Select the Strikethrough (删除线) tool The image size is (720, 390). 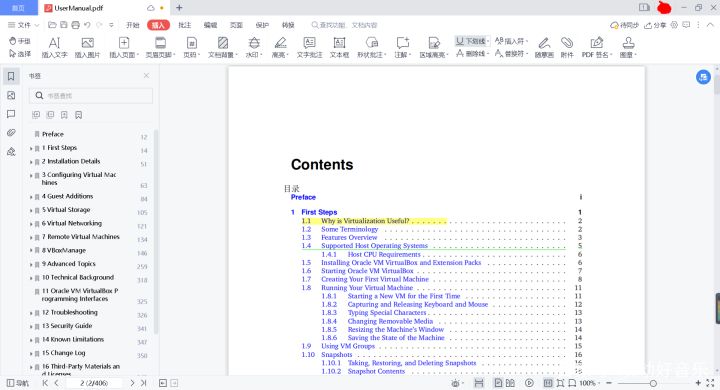click(472, 54)
